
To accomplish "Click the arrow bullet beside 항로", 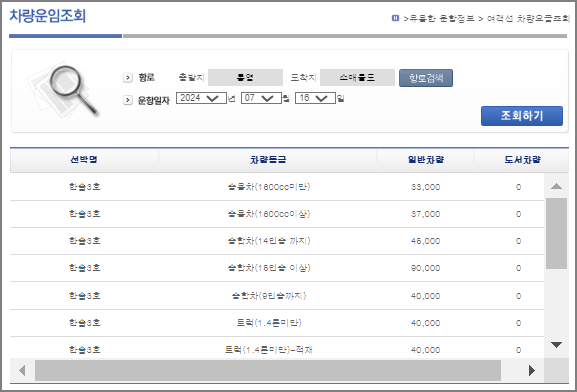I will [127, 78].
